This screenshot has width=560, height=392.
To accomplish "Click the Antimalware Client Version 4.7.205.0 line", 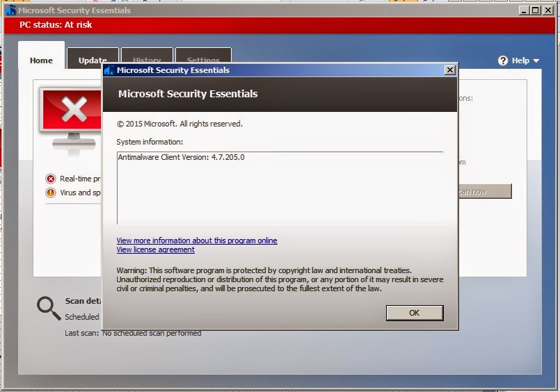I will point(181,157).
